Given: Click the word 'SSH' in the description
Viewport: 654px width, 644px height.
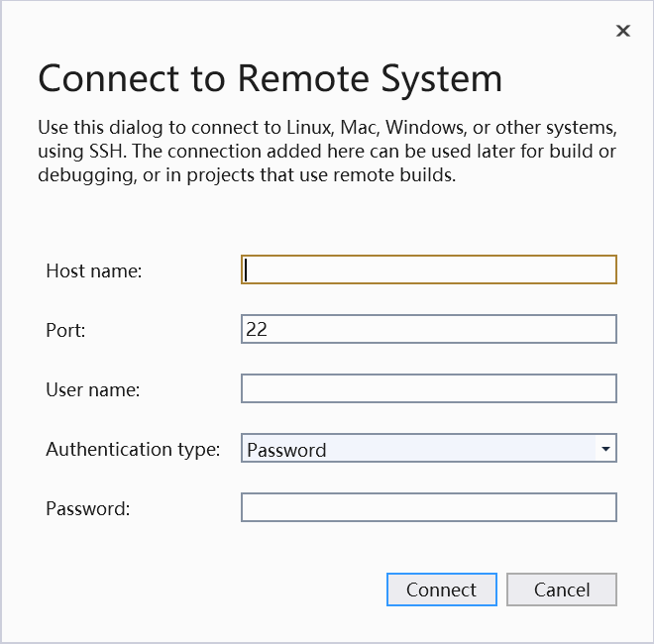Looking at the screenshot, I should pyautogui.click(x=107, y=151).
